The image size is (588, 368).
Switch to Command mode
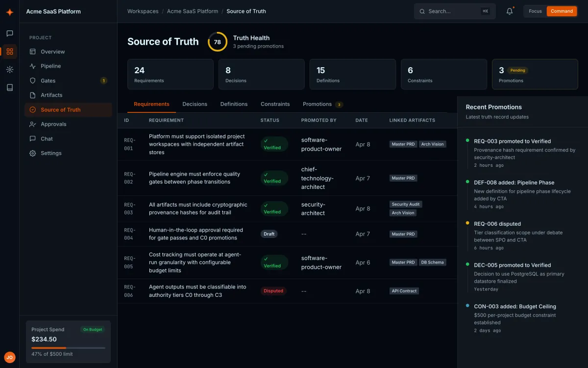coord(562,11)
